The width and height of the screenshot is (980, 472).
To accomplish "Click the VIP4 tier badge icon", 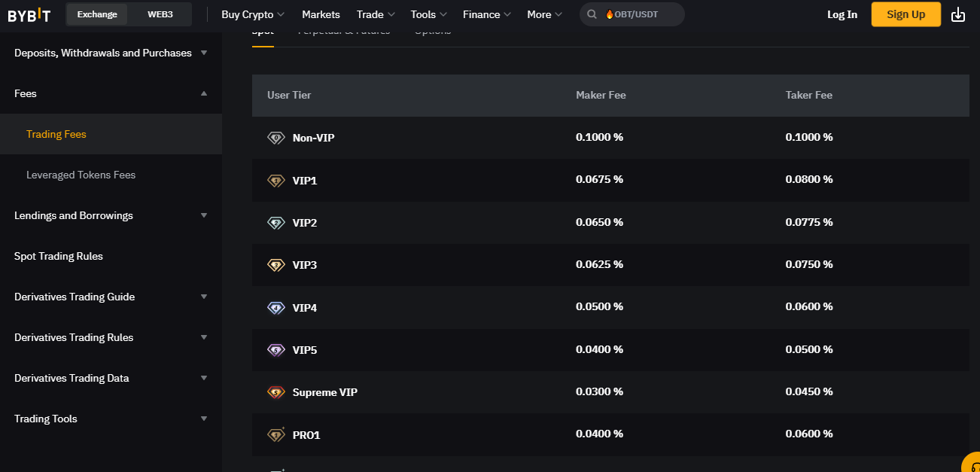I will pos(276,308).
